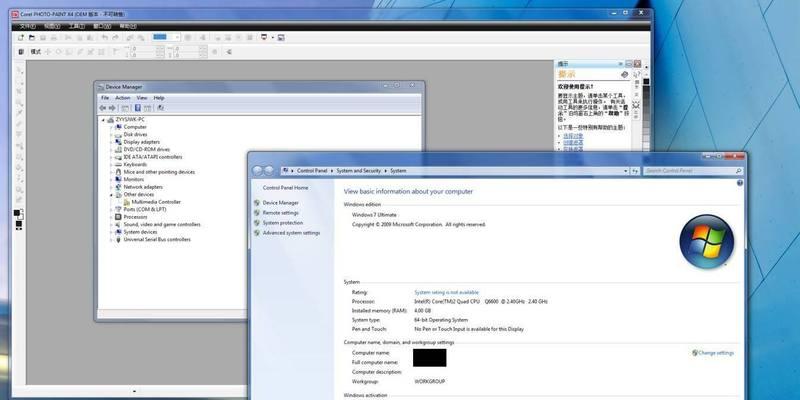The width and height of the screenshot is (800, 400).
Task: Click System and Security in the breadcrumb
Action: 359,171
